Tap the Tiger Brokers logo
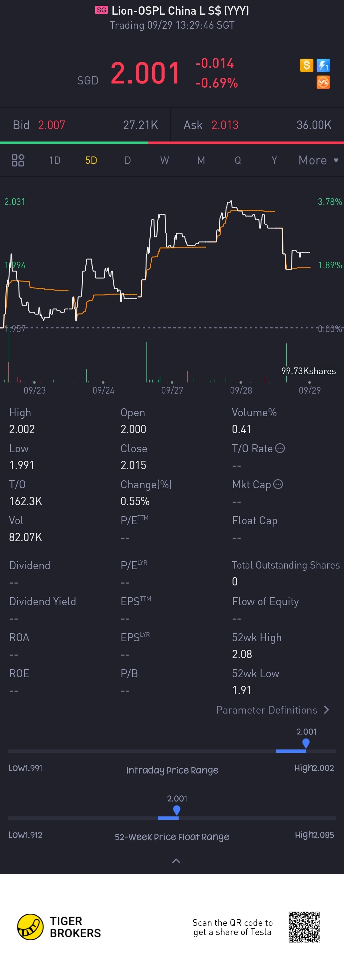The height and width of the screenshot is (980, 344). click(59, 927)
